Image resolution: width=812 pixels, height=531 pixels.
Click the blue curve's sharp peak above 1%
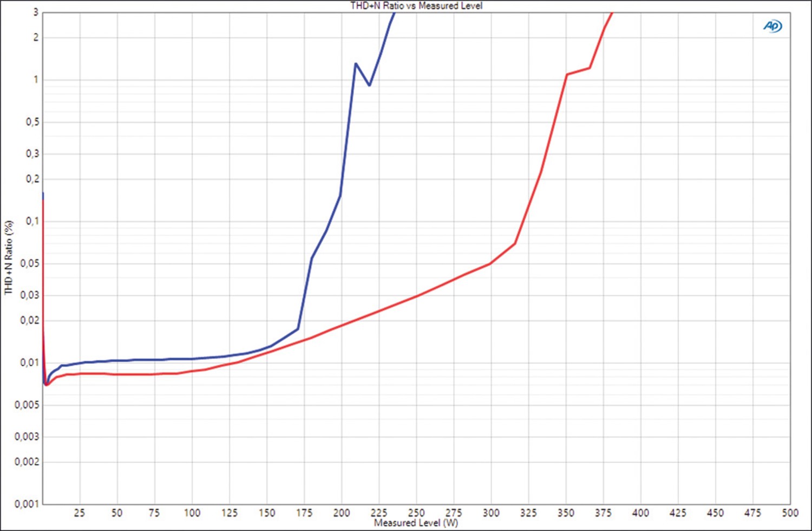356,64
